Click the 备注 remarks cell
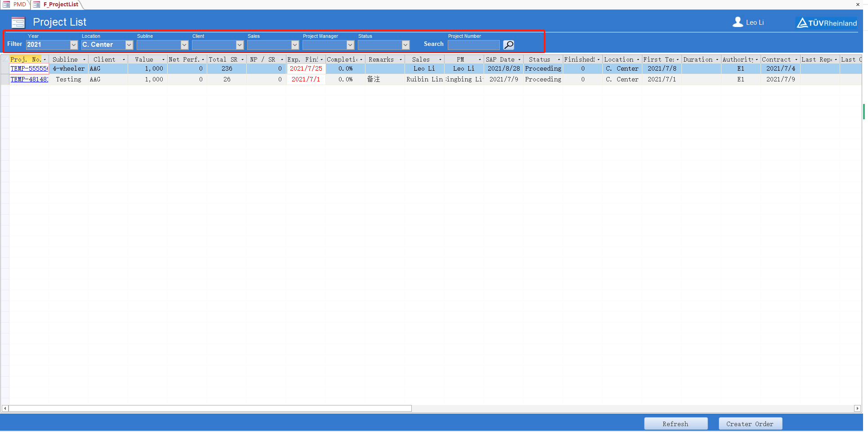 coord(385,79)
